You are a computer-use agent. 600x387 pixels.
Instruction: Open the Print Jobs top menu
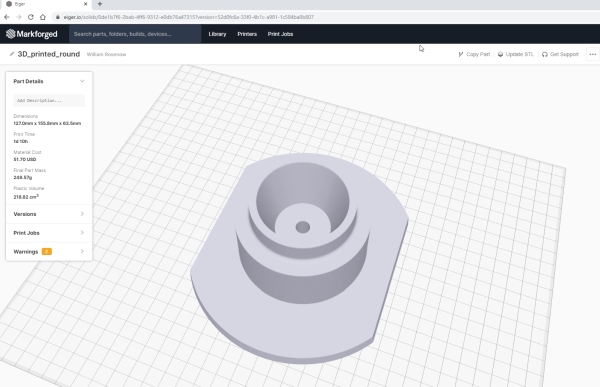tap(280, 34)
